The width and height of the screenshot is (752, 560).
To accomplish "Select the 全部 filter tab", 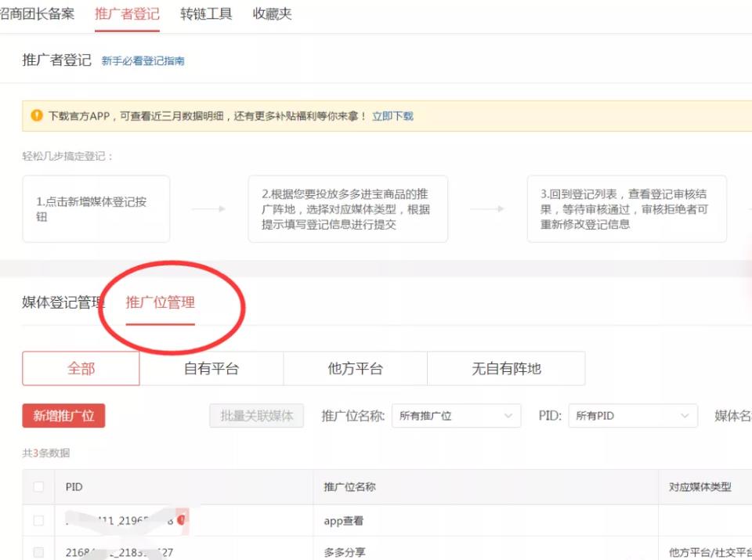I will tap(81, 368).
